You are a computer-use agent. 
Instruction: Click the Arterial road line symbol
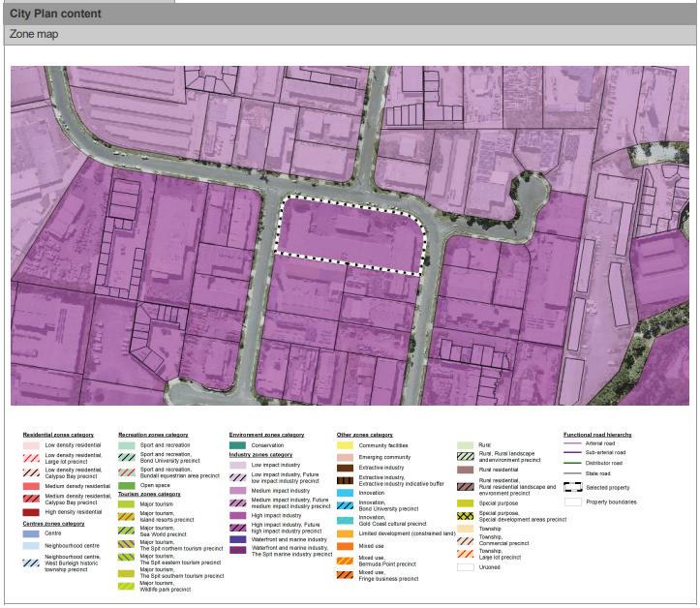pos(573,443)
